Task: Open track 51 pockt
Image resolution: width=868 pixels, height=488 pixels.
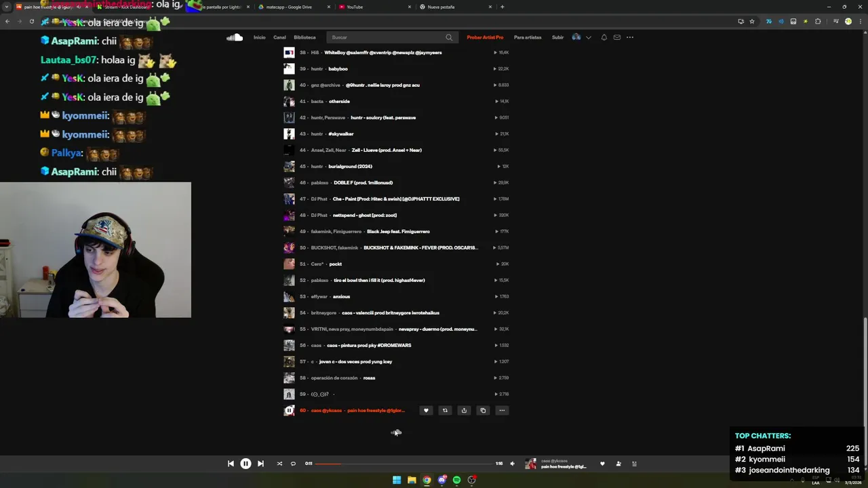Action: [335, 264]
